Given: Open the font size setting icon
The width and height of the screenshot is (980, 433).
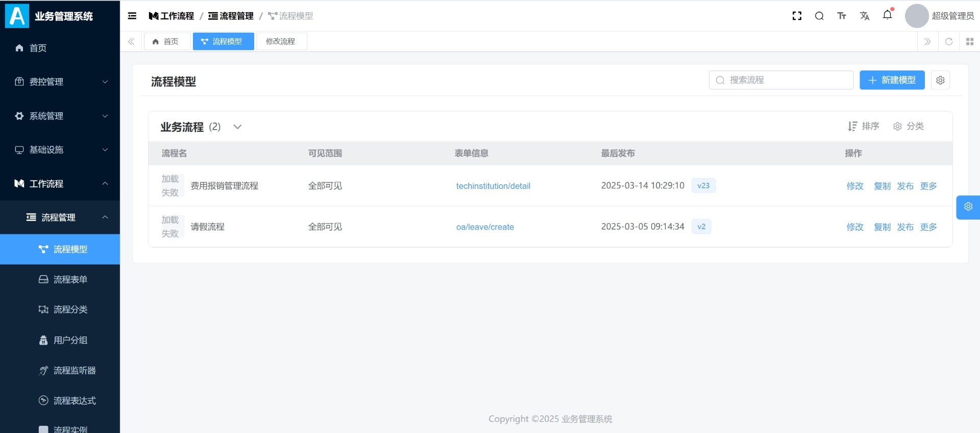Looking at the screenshot, I should click(x=842, y=16).
